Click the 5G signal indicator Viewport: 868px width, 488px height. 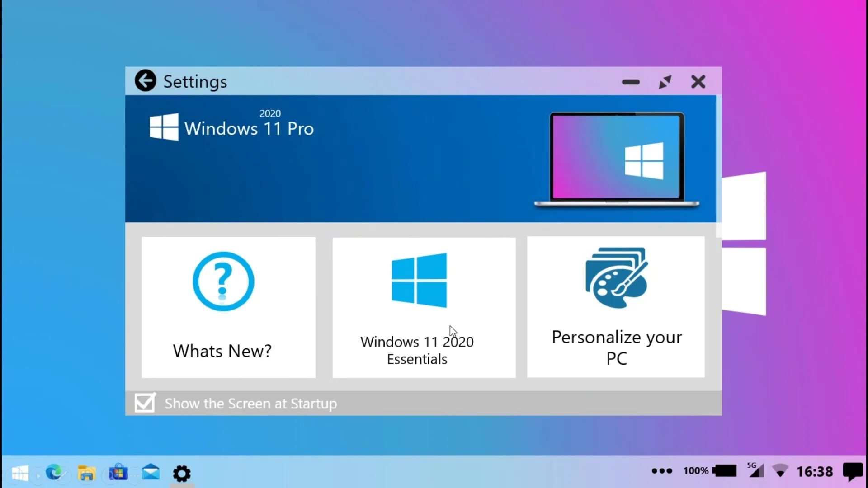point(755,470)
